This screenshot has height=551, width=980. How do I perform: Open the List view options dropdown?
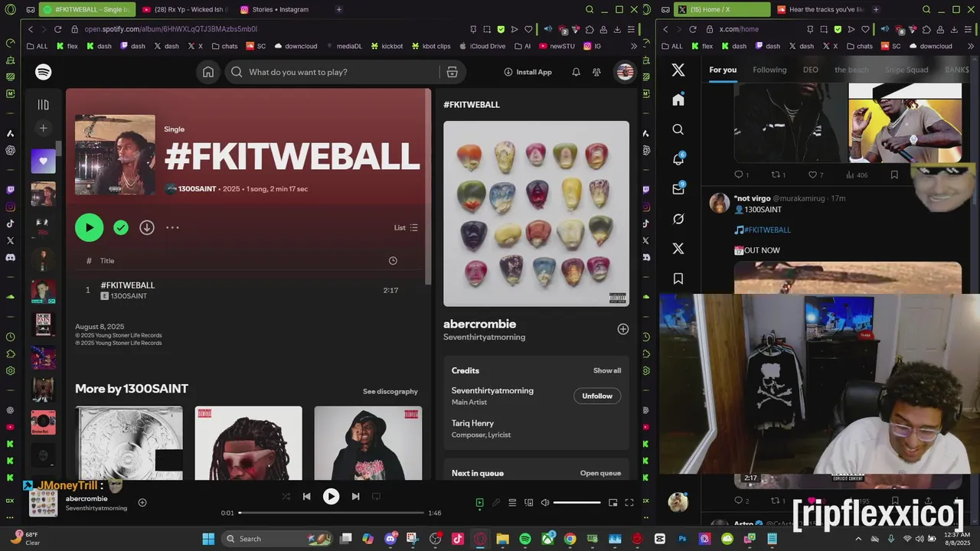(x=406, y=227)
